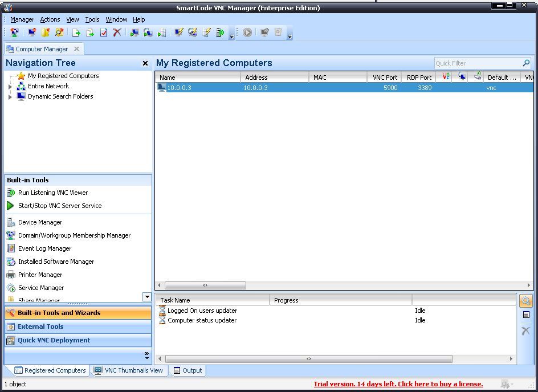Open Event Log Manager
538x392 pixels.
pyautogui.click(x=44, y=248)
